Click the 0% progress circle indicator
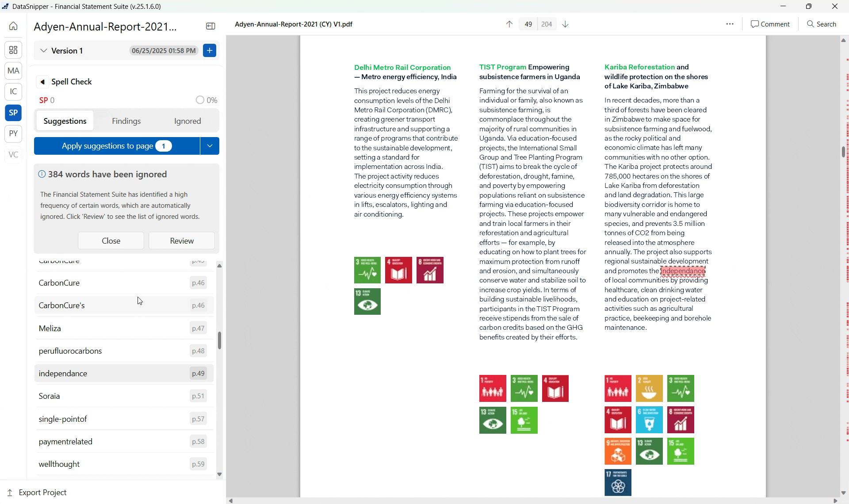Viewport: 849px width, 504px height. (200, 100)
